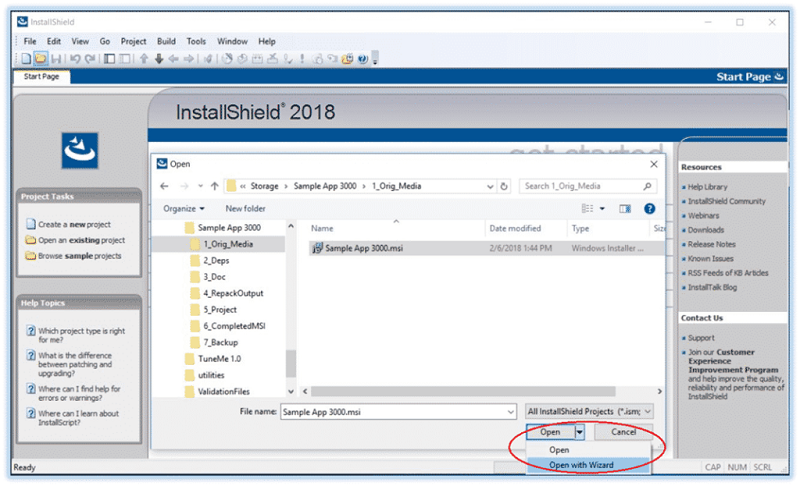Viewport: 800px width, 486px height.
Task: Expand the Open button dropdown arrow
Action: click(579, 432)
